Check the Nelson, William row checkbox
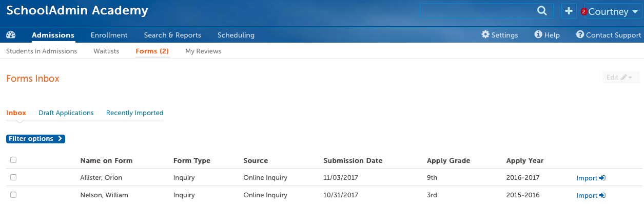 point(13,195)
